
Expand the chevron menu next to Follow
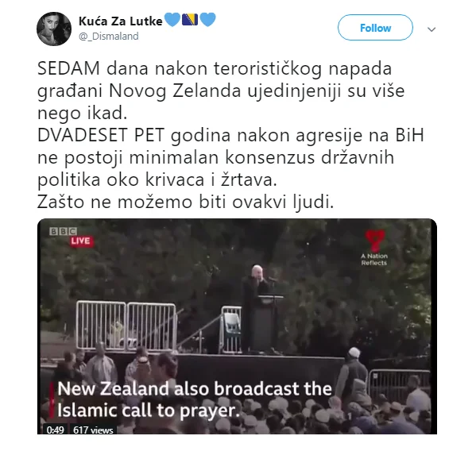click(x=431, y=29)
